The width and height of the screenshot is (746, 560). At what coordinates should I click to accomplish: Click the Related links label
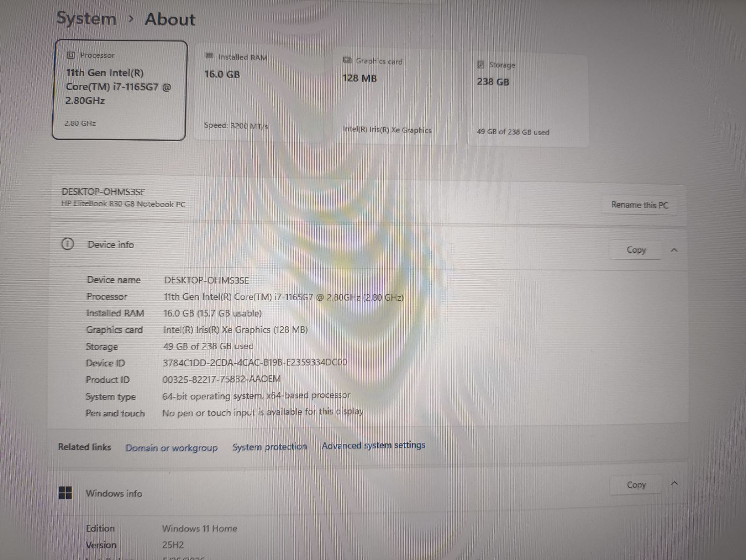(x=84, y=447)
